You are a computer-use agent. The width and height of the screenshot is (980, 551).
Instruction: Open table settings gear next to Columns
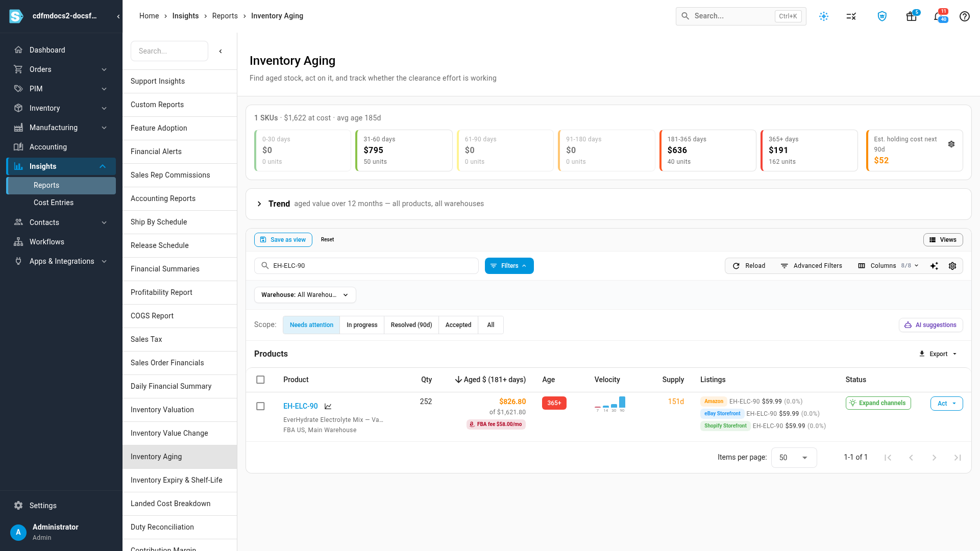(x=952, y=266)
